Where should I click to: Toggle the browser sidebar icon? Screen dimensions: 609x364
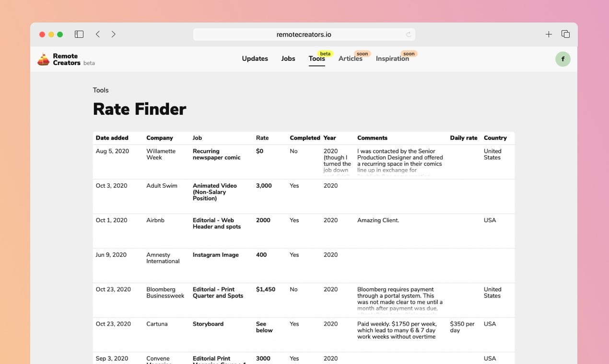tap(79, 34)
